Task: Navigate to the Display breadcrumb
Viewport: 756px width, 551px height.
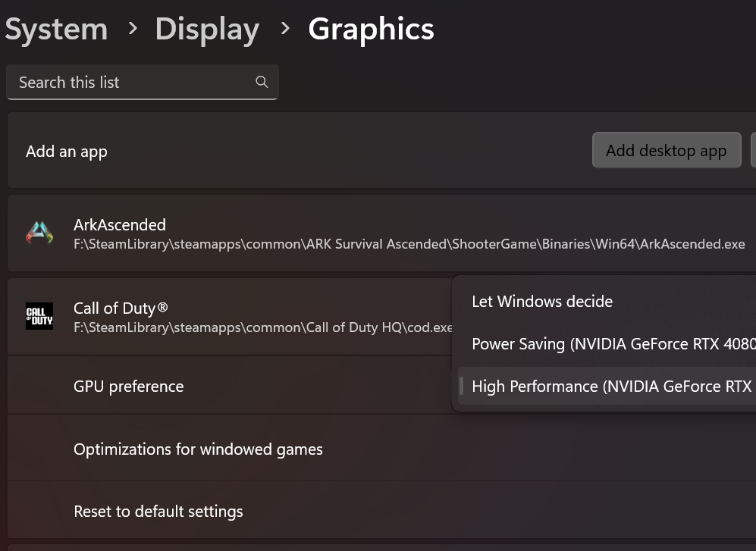Action: [x=207, y=30]
